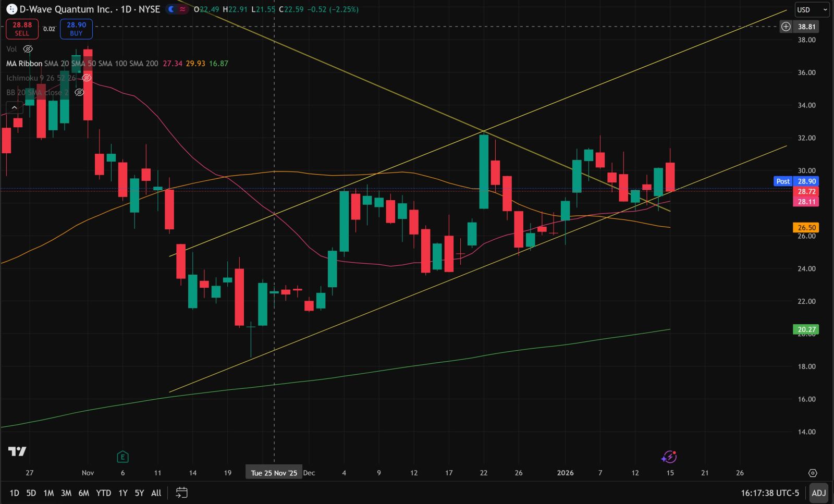Click the purple lightning event icon
This screenshot has width=834, height=504.
click(669, 457)
